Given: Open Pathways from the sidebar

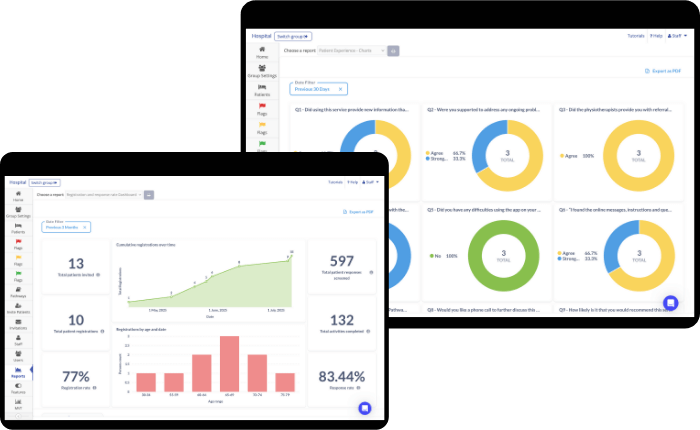Looking at the screenshot, I should tap(18, 292).
